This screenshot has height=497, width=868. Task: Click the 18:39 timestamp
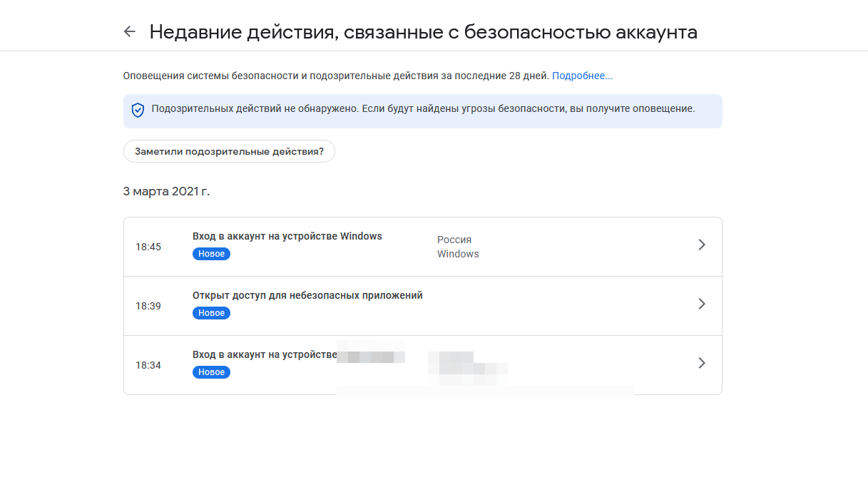tap(148, 306)
